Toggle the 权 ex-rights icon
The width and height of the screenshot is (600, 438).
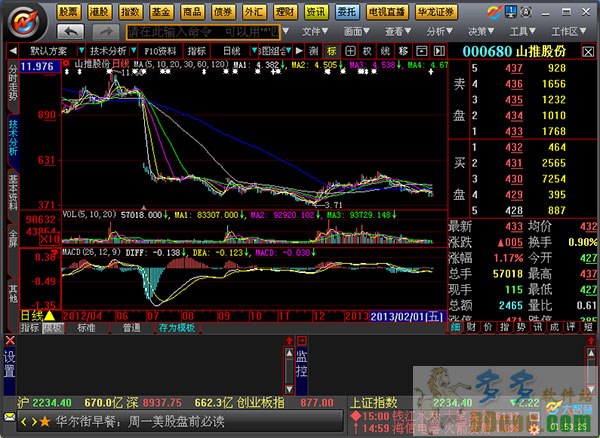coord(367,51)
